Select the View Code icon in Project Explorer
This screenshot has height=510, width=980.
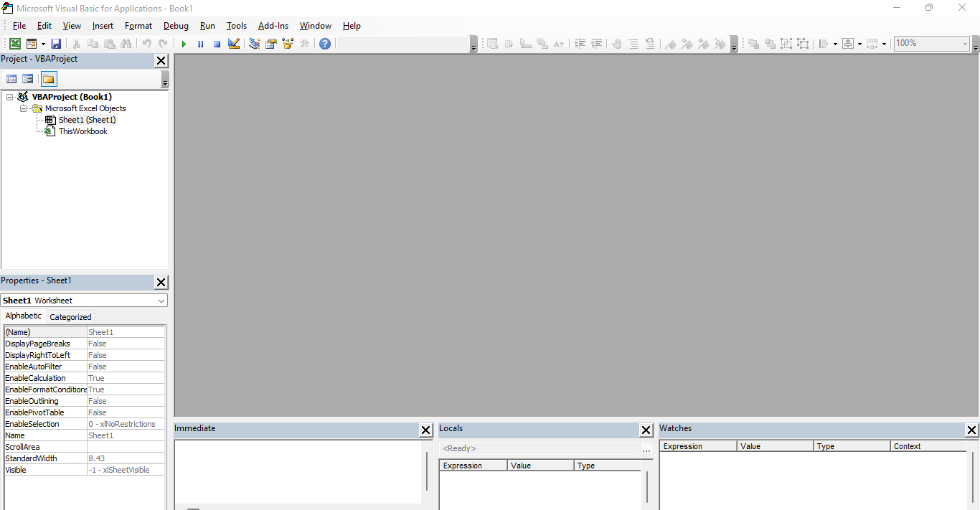coord(11,78)
